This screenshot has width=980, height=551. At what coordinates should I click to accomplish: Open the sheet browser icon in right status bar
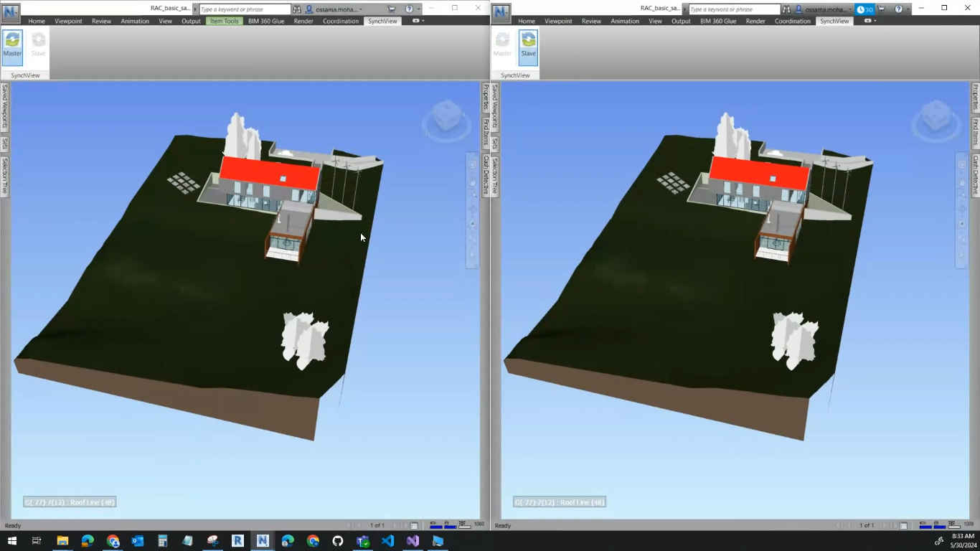click(904, 526)
